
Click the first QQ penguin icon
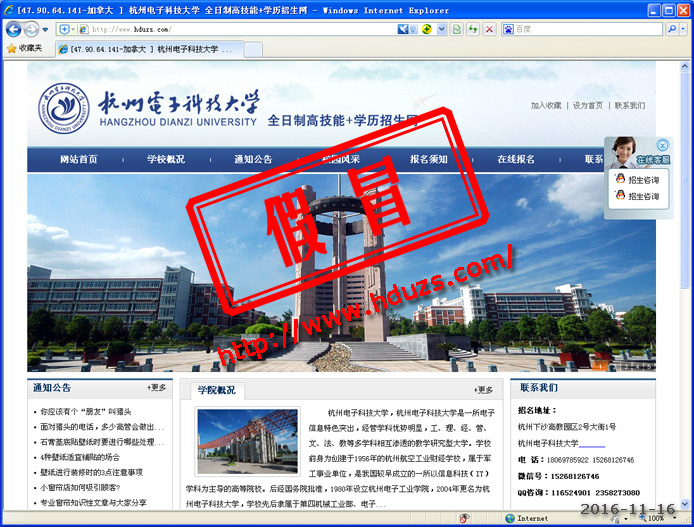click(620, 179)
